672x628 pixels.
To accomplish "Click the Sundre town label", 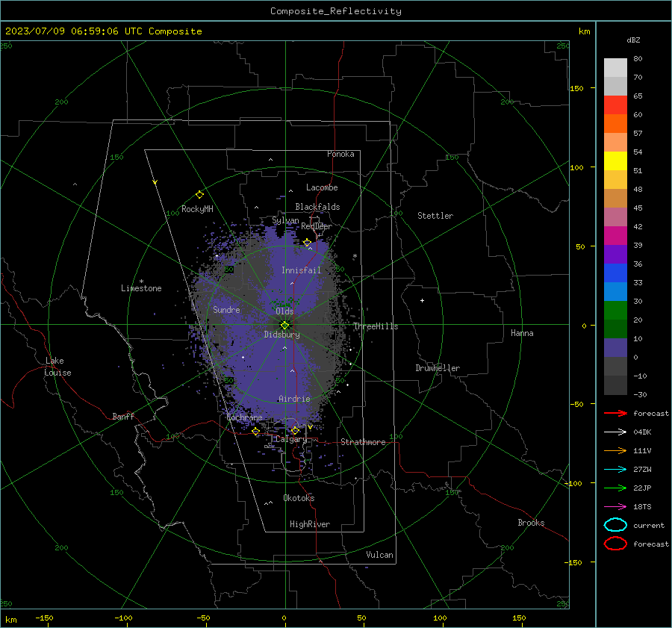I will pos(226,310).
